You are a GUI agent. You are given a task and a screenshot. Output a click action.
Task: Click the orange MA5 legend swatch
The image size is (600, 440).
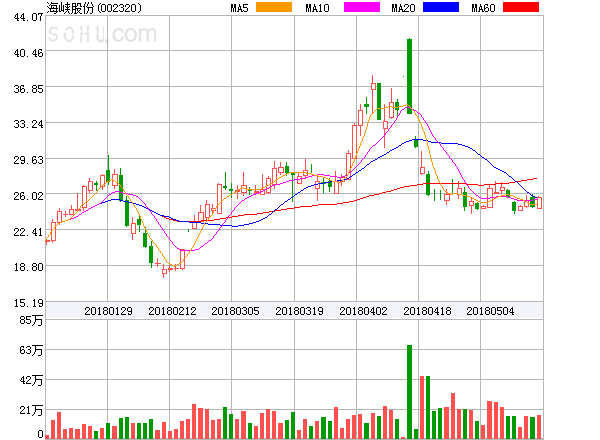[274, 7]
